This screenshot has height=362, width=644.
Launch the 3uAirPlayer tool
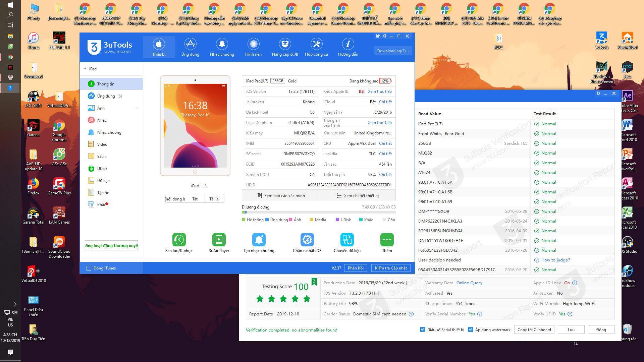(x=219, y=240)
